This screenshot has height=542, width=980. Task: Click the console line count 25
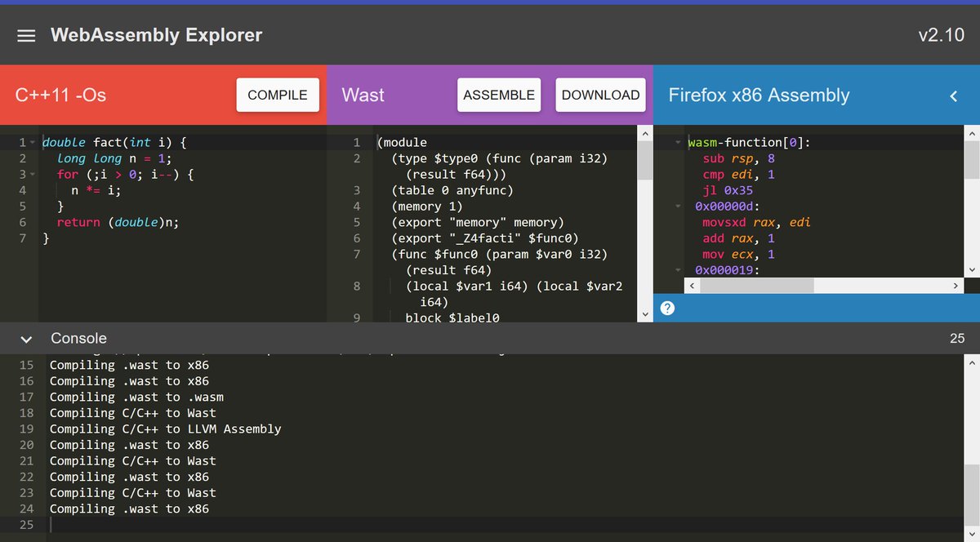point(957,338)
